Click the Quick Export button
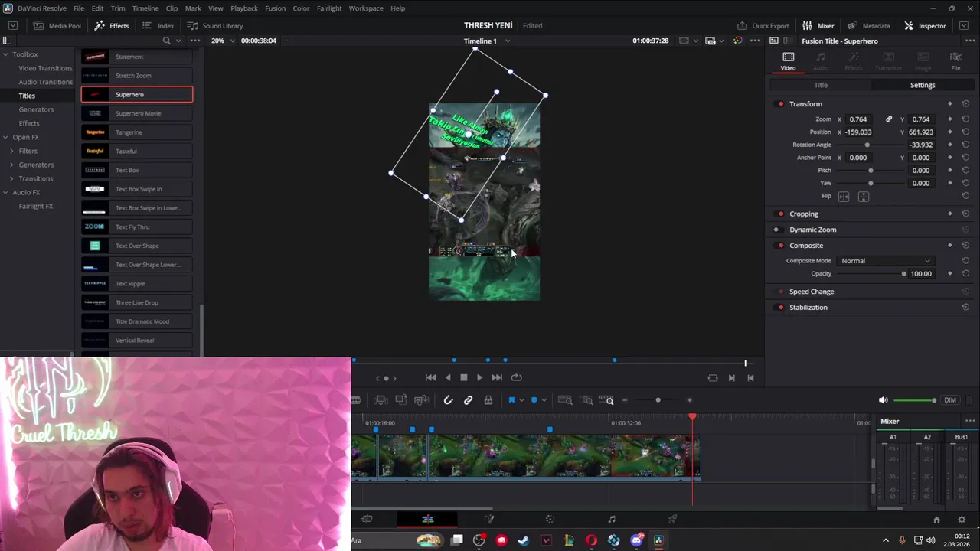The image size is (980, 551). click(x=763, y=25)
